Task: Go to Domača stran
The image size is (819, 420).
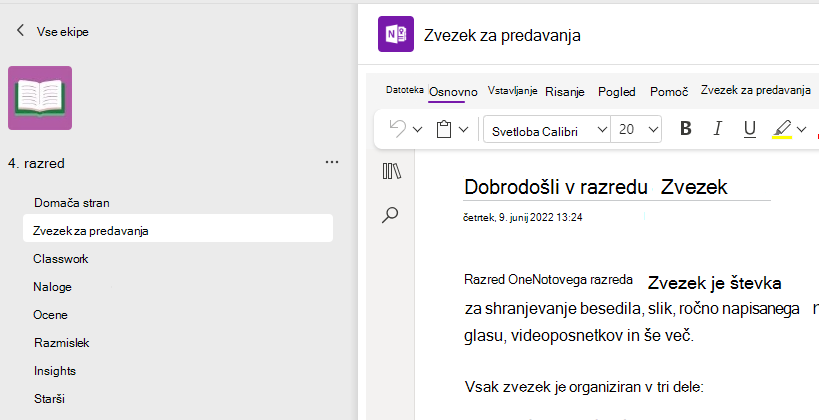Action: coord(72,203)
